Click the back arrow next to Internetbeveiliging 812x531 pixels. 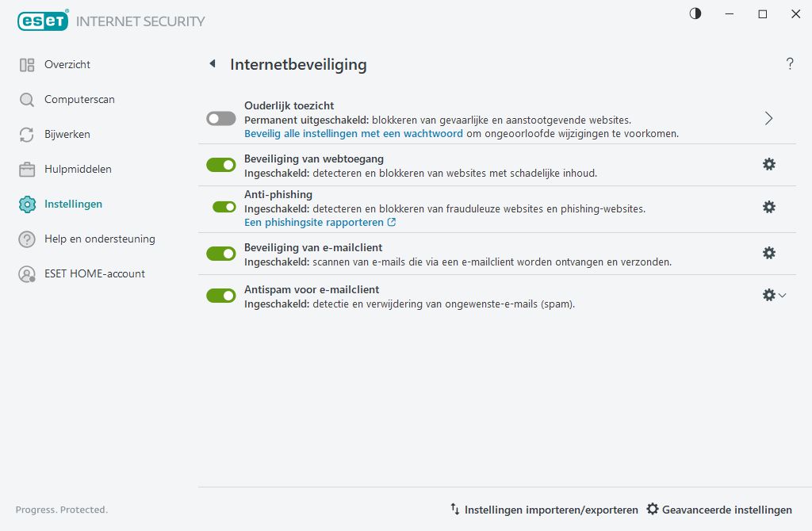tap(212, 64)
